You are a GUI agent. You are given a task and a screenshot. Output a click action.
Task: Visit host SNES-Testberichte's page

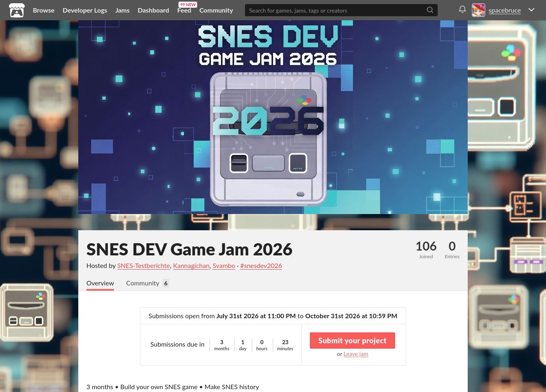coord(144,266)
